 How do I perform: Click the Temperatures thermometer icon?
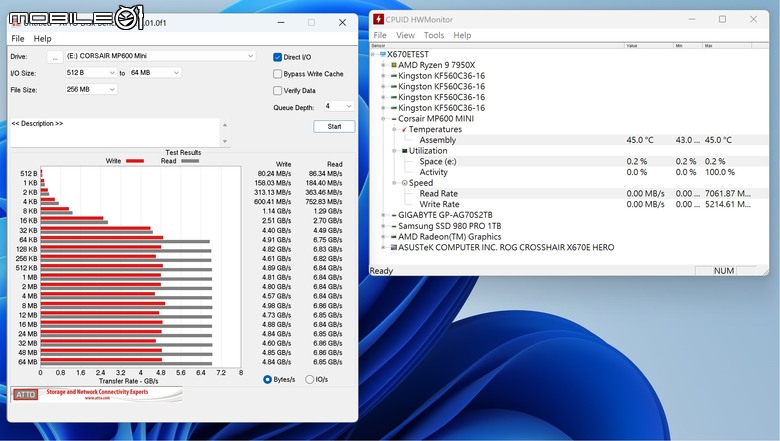pyautogui.click(x=404, y=129)
